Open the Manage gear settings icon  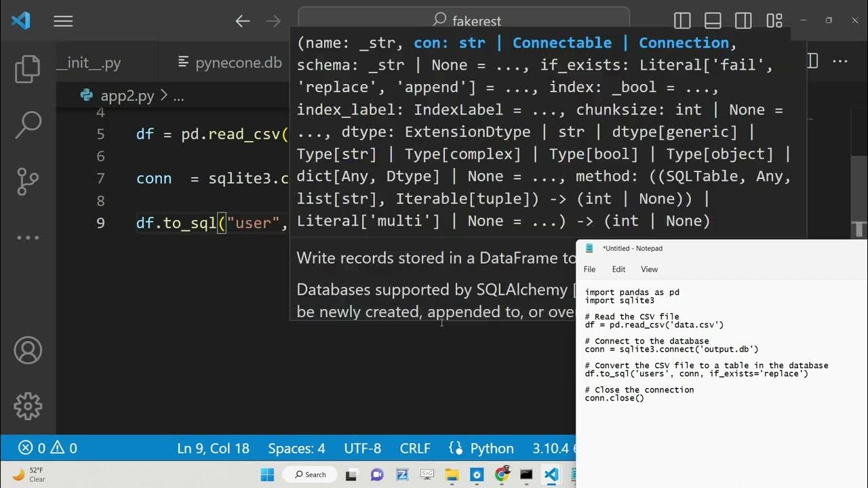[28, 405]
